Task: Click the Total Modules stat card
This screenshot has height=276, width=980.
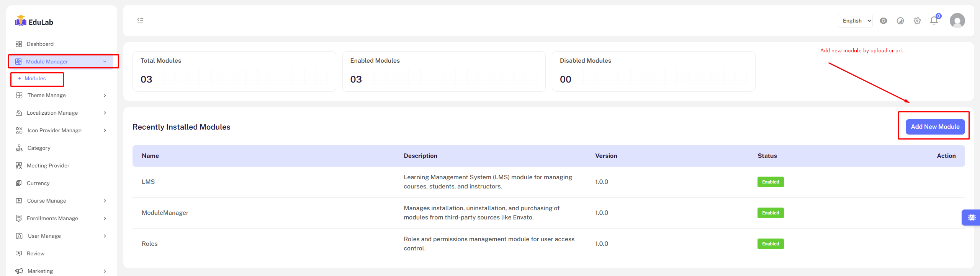Action: (234, 71)
